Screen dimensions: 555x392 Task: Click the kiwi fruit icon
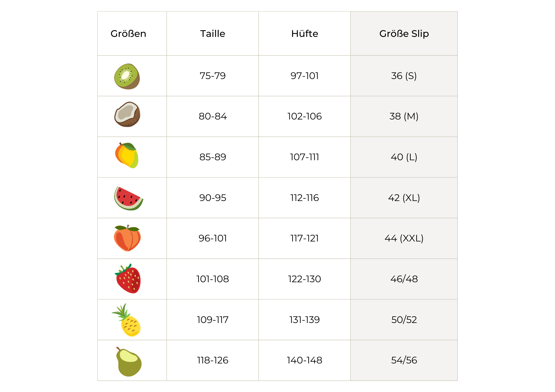tap(127, 76)
